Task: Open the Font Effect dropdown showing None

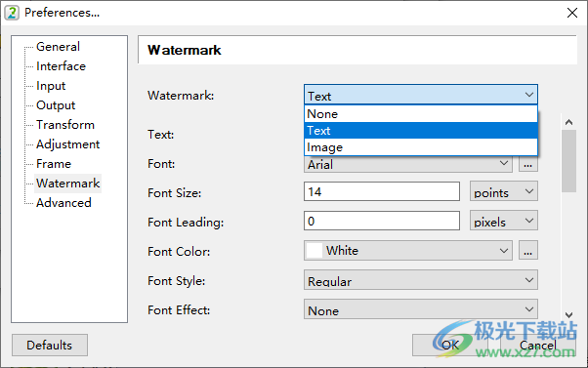Action: click(421, 309)
